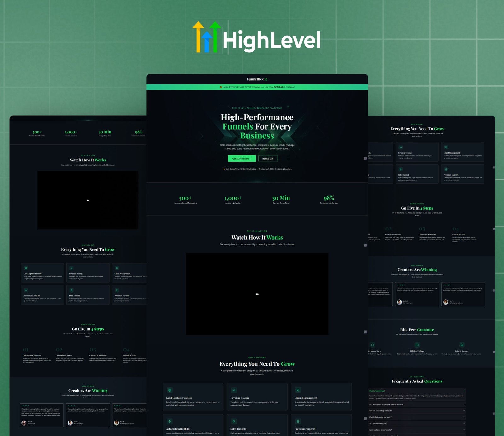This screenshot has height=436, width=504.
Task: Click the Money Back shield icon
Action: 372,345
